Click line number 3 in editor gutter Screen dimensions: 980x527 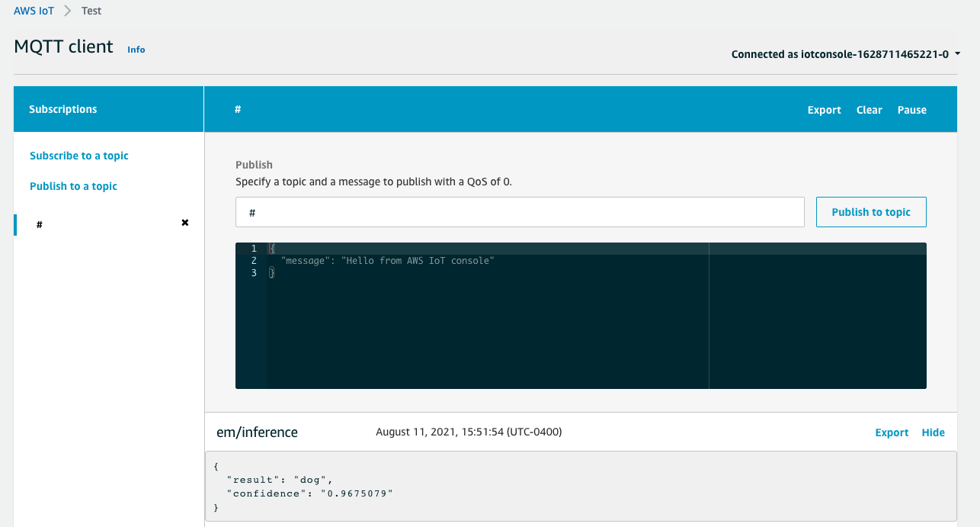(254, 272)
